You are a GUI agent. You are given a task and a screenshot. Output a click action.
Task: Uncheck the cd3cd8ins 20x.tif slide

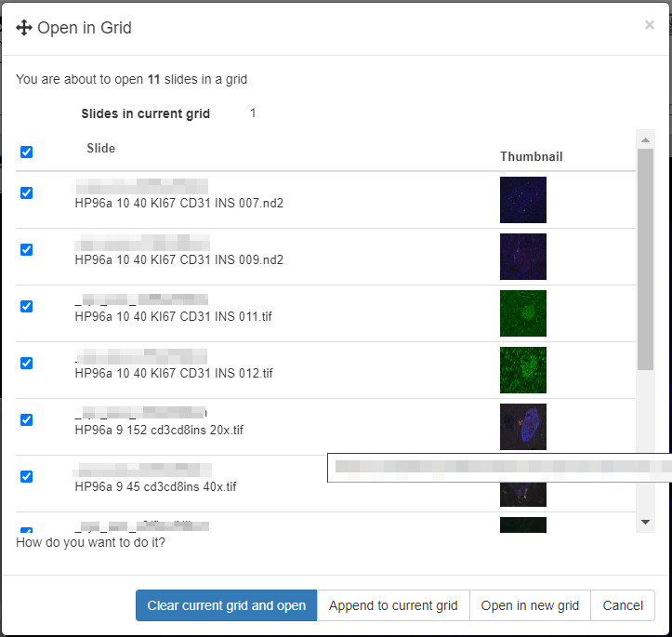[x=26, y=419]
